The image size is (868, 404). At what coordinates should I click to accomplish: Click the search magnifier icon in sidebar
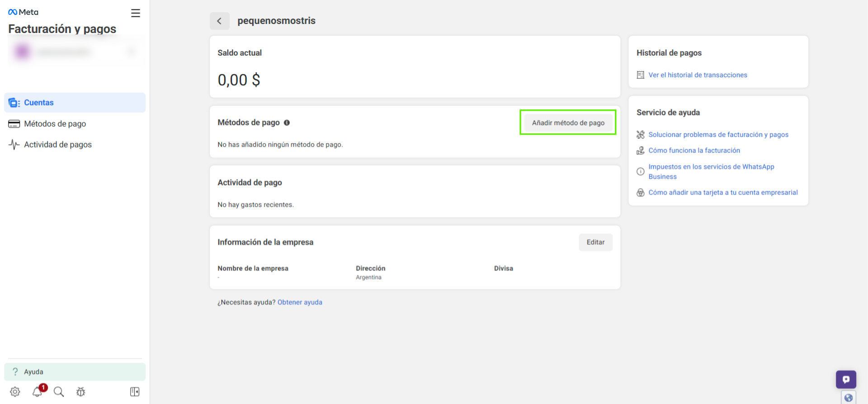59,392
